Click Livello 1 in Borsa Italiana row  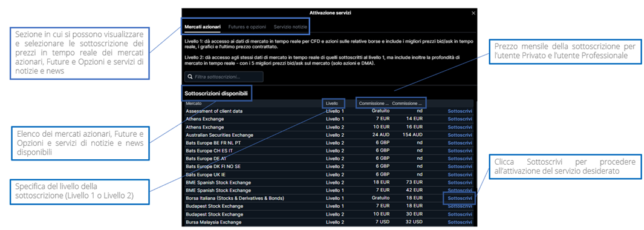(x=335, y=199)
